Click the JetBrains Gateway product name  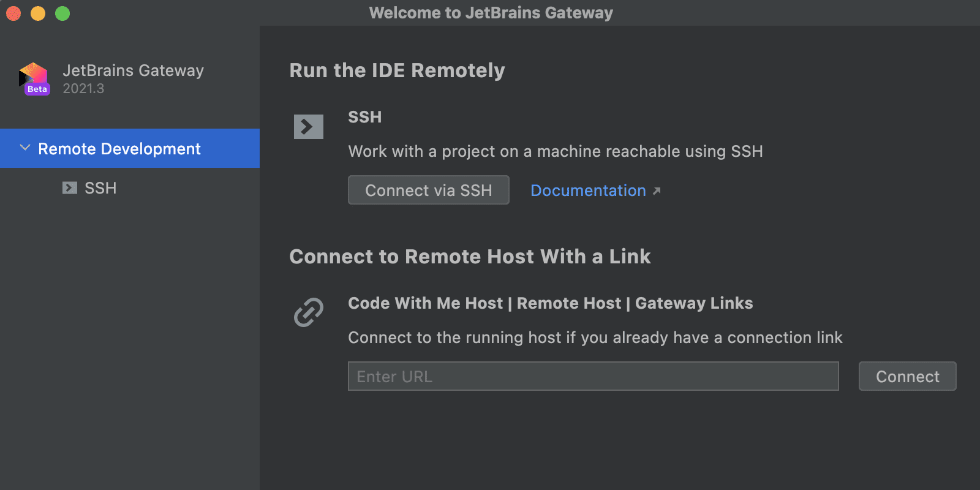(134, 70)
